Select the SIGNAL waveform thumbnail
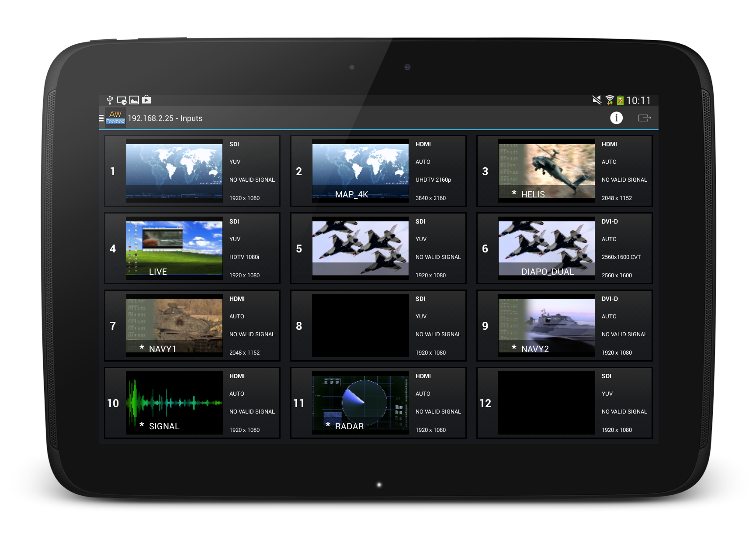The width and height of the screenshot is (756, 545). [x=174, y=403]
